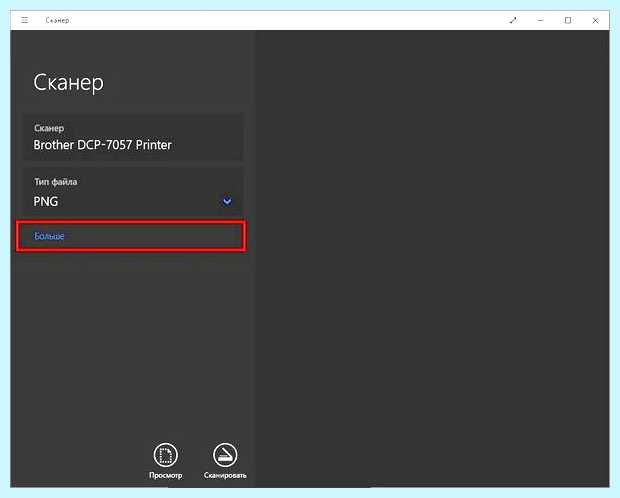Click the Тип файла label
620x498 pixels.
tap(55, 182)
